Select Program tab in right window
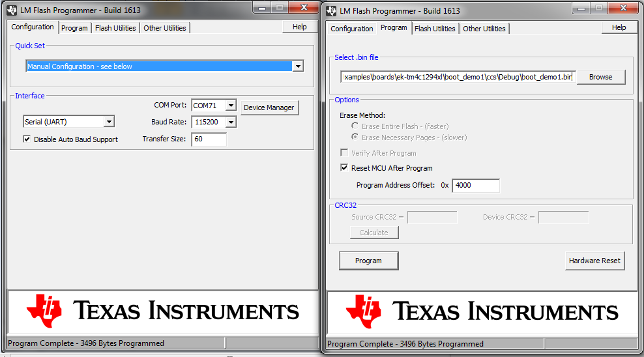Image resolution: width=644 pixels, height=357 pixels. tap(394, 27)
